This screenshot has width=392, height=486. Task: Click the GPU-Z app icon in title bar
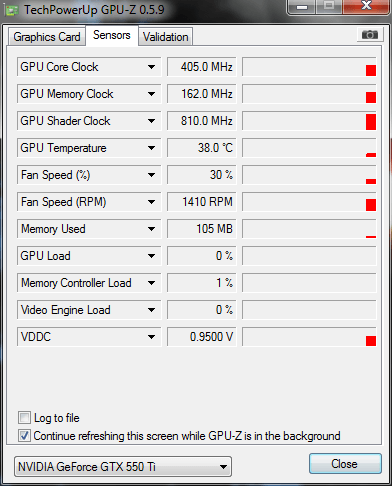tap(11, 10)
